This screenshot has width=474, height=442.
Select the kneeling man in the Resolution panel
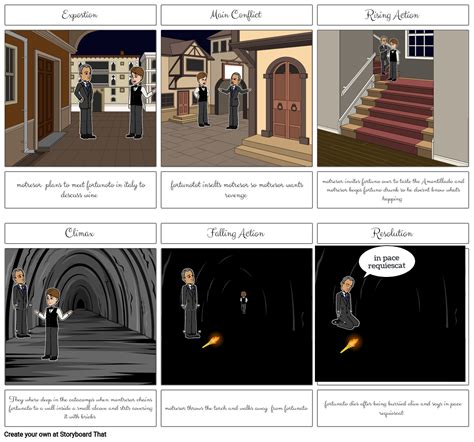(346, 303)
